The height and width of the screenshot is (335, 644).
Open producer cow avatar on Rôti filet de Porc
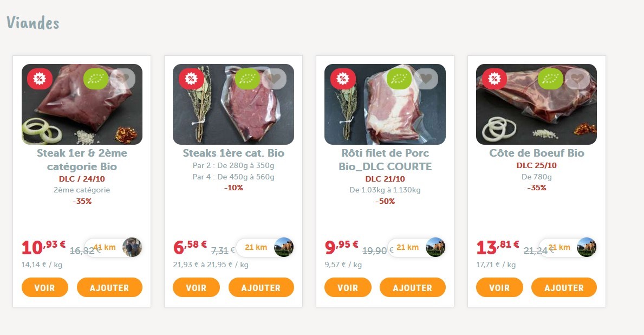pos(435,247)
